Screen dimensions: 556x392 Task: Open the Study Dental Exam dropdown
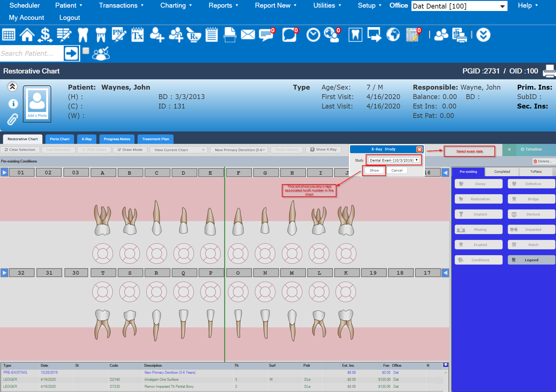click(x=394, y=160)
